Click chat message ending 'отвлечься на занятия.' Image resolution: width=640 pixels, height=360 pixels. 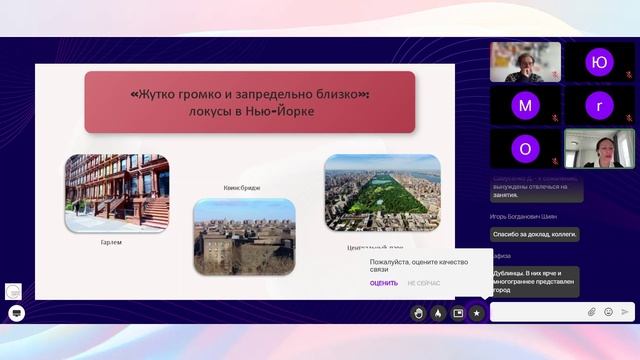[536, 189]
